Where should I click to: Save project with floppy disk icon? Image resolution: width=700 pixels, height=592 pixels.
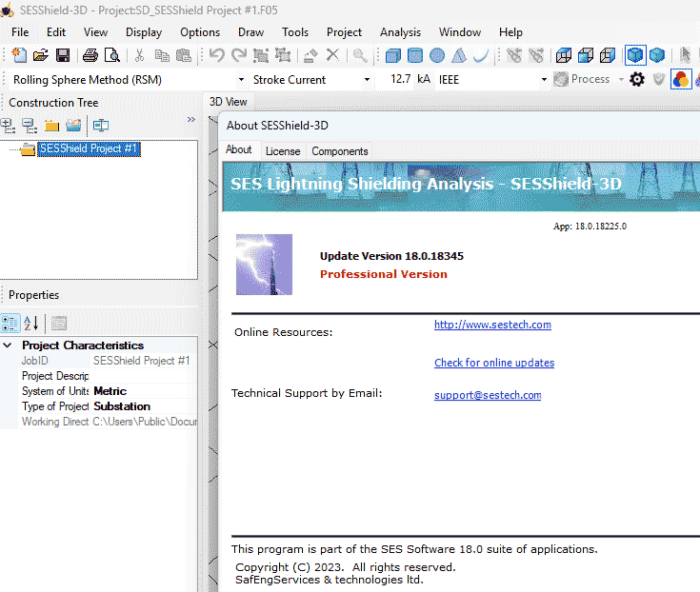coord(63,55)
